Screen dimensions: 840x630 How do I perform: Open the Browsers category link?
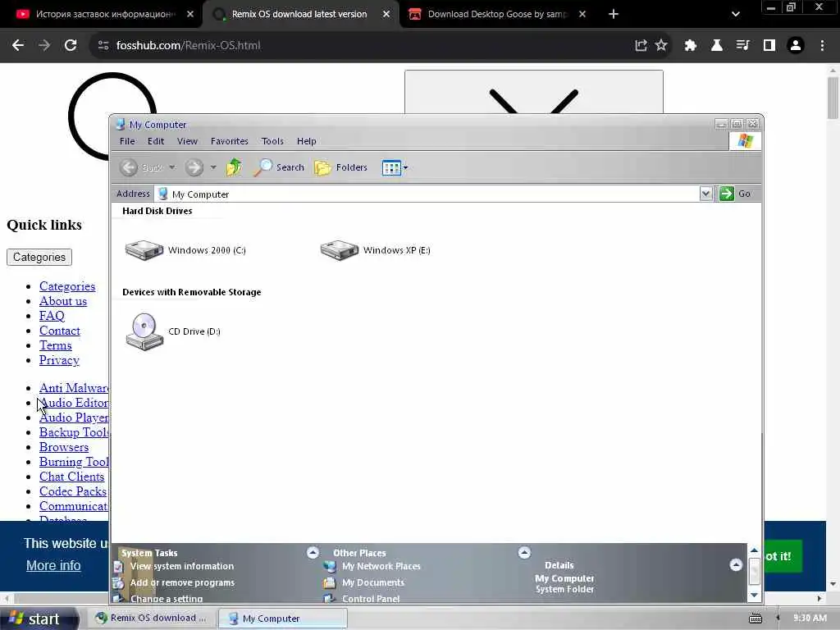(x=64, y=447)
